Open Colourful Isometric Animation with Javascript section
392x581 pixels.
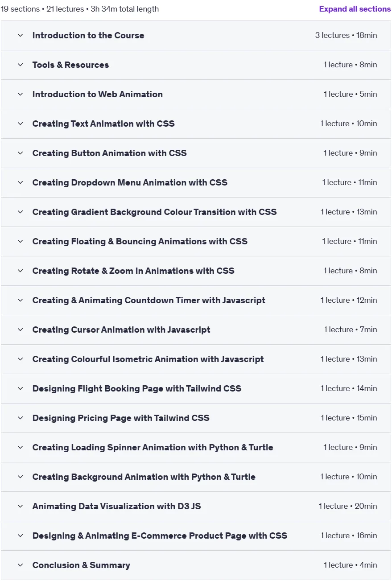tap(196, 359)
